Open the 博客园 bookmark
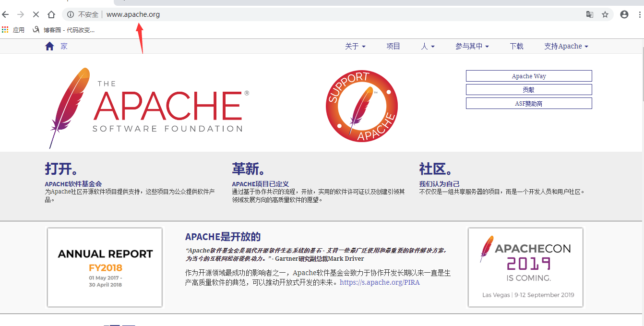Viewport: 644px width, 326px height. 63,30
